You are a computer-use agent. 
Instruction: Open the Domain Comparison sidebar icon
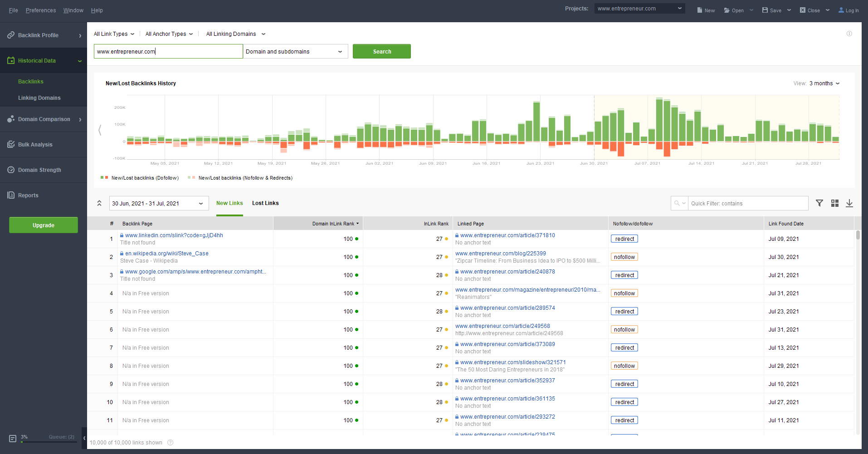click(11, 119)
